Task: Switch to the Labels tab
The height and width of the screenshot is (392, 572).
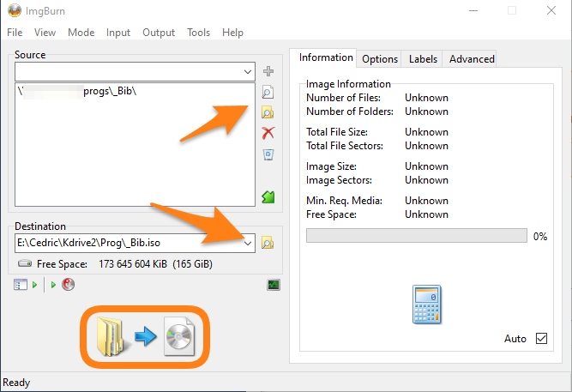Action: 423,59
